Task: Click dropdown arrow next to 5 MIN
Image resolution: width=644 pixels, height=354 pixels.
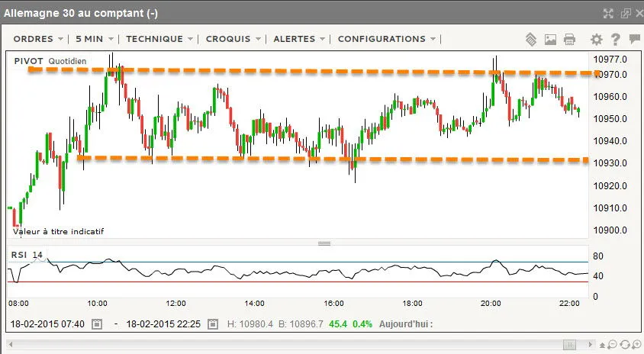Action: 111,39
